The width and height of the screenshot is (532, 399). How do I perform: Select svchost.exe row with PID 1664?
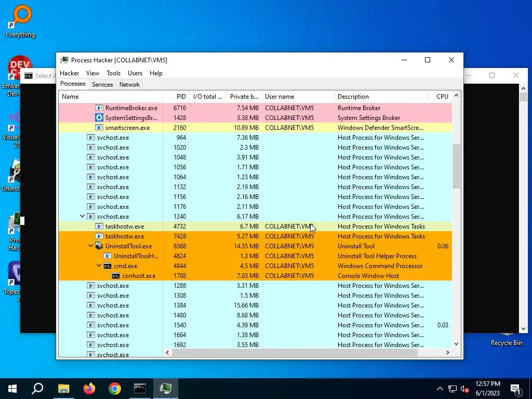(255, 335)
